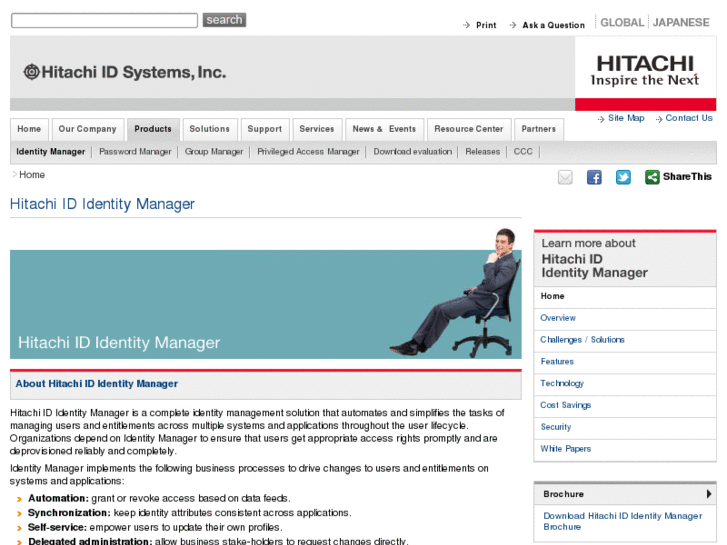
Task: Download Hitachi ID Identity Manager Brochure
Action: pyautogui.click(x=623, y=521)
